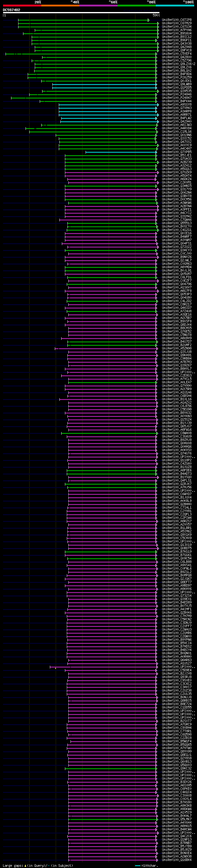
Task: Select label UniRef100_Q5LMK7
Action: coord(177,819)
